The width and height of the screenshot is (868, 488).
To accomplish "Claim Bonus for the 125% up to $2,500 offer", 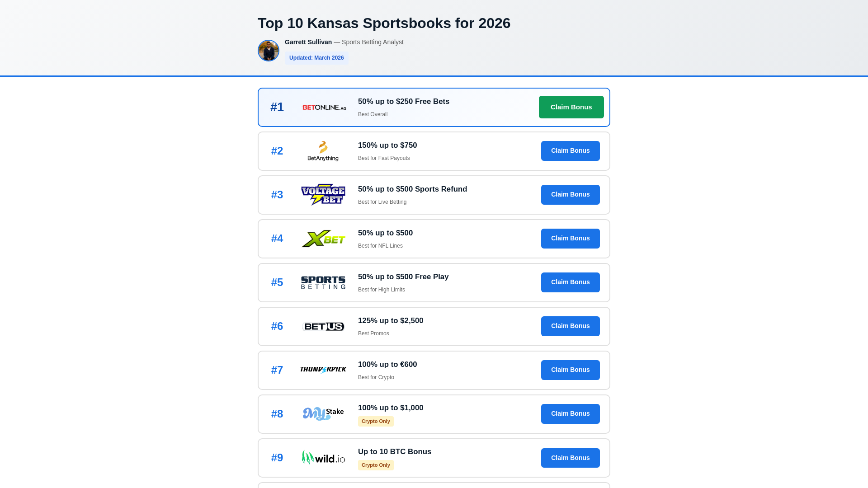I will click(570, 326).
